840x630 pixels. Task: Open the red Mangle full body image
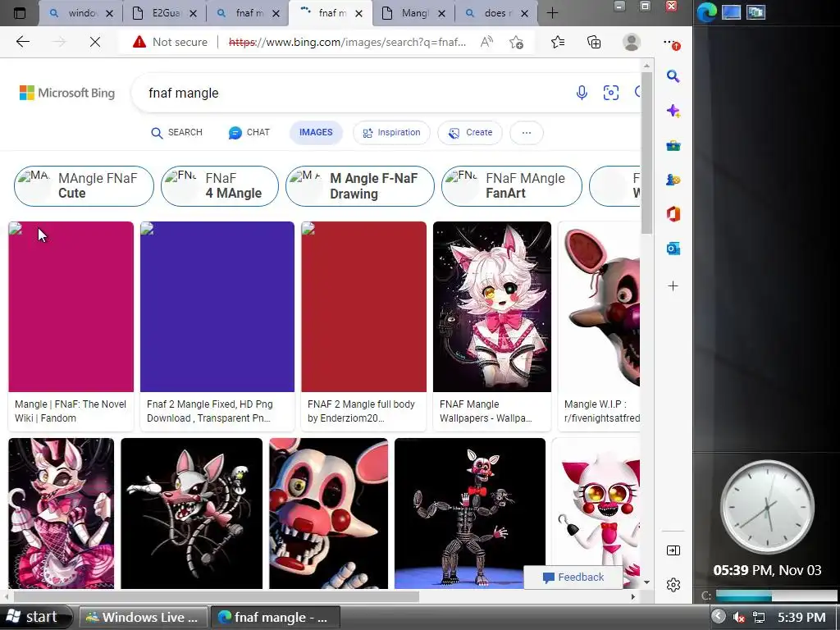click(363, 307)
